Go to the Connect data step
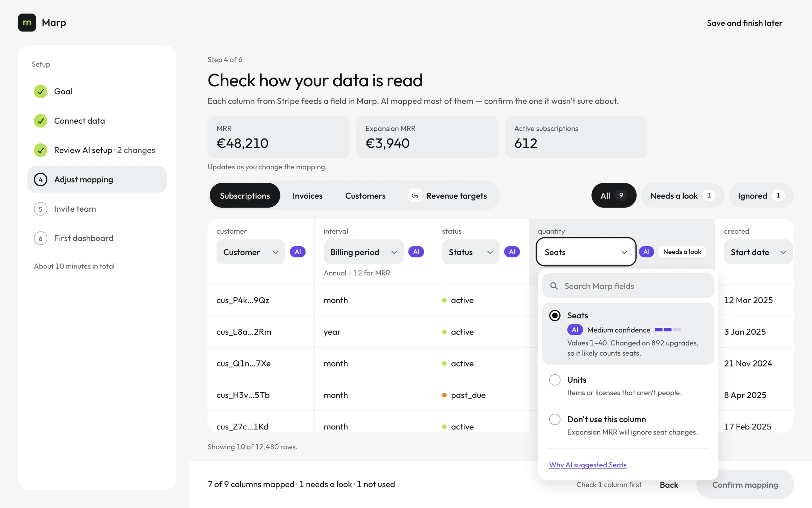The height and width of the screenshot is (508, 812). [97, 121]
